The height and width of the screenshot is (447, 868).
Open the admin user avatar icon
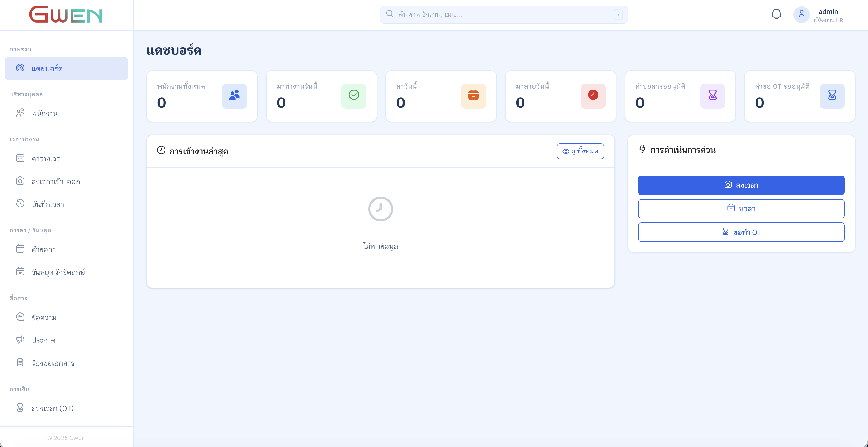tap(801, 15)
